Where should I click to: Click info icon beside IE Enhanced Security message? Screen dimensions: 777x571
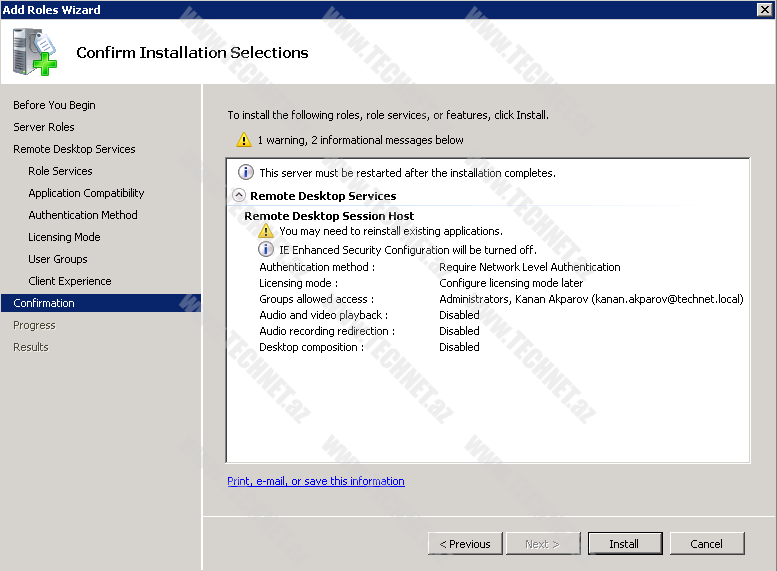[266, 250]
